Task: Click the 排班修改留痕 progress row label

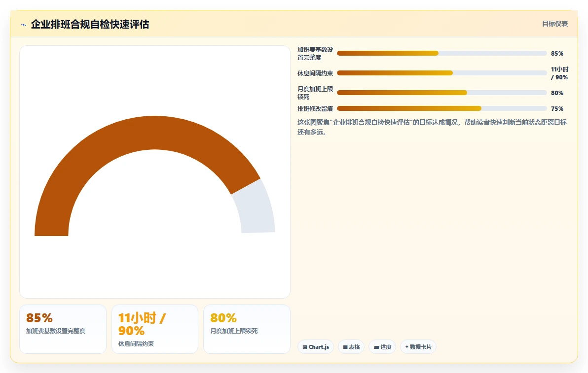Action: [x=315, y=108]
